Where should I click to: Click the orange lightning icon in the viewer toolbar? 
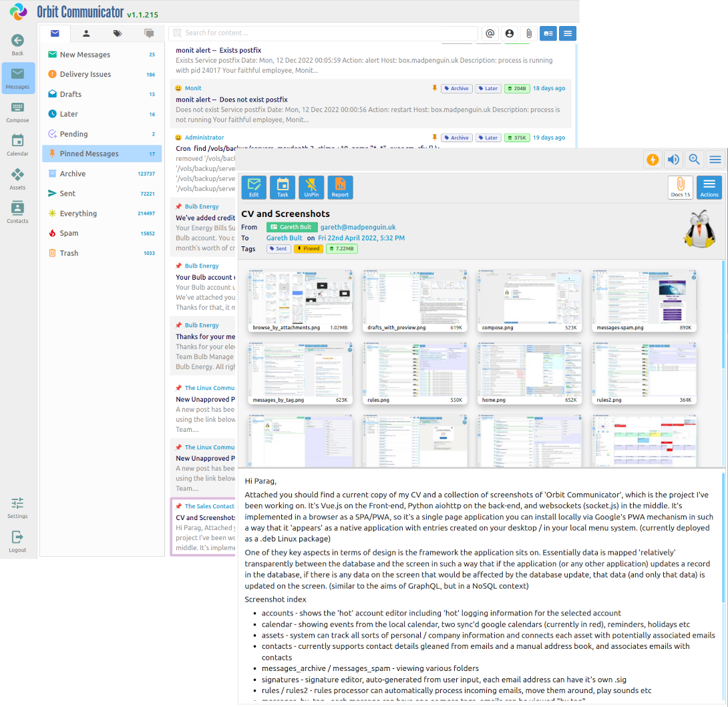click(653, 160)
